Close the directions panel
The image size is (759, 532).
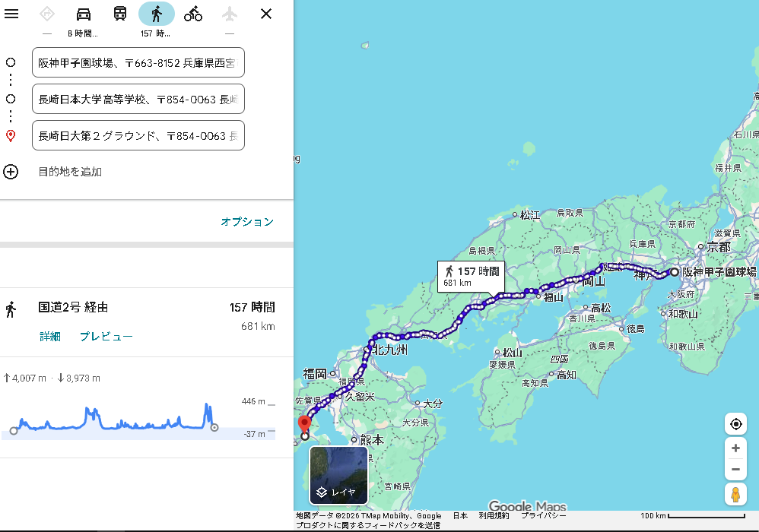pos(266,14)
